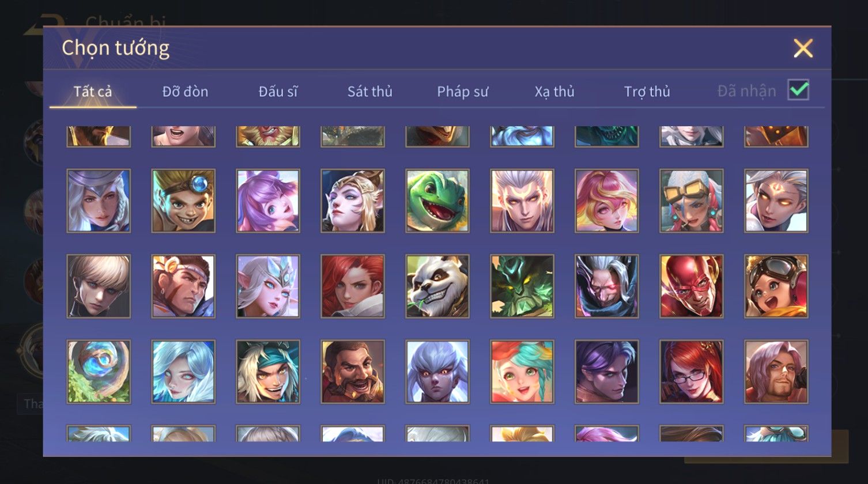Toggle the Đã nhận checkbox
Viewport: 868px width, 484px height.
coord(798,90)
